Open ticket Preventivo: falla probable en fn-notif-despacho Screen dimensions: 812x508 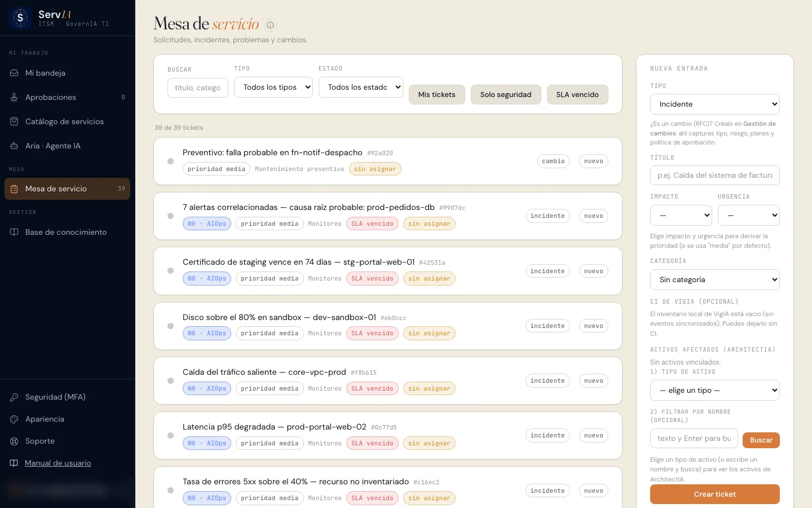(388, 161)
